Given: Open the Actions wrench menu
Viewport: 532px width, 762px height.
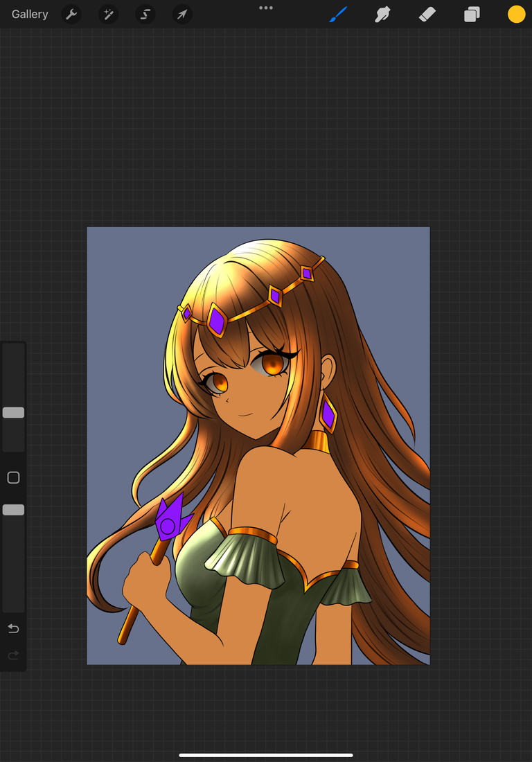Looking at the screenshot, I should [71, 14].
